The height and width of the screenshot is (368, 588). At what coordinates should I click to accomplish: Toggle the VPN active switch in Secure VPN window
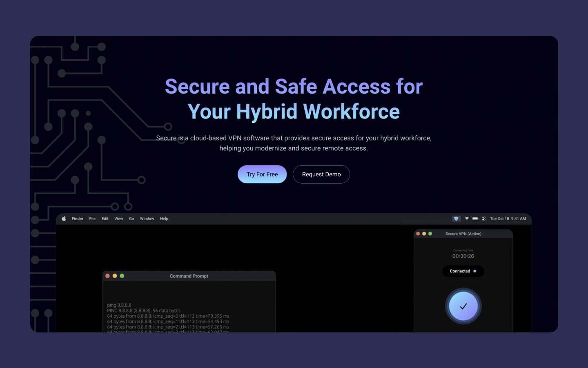click(463, 306)
